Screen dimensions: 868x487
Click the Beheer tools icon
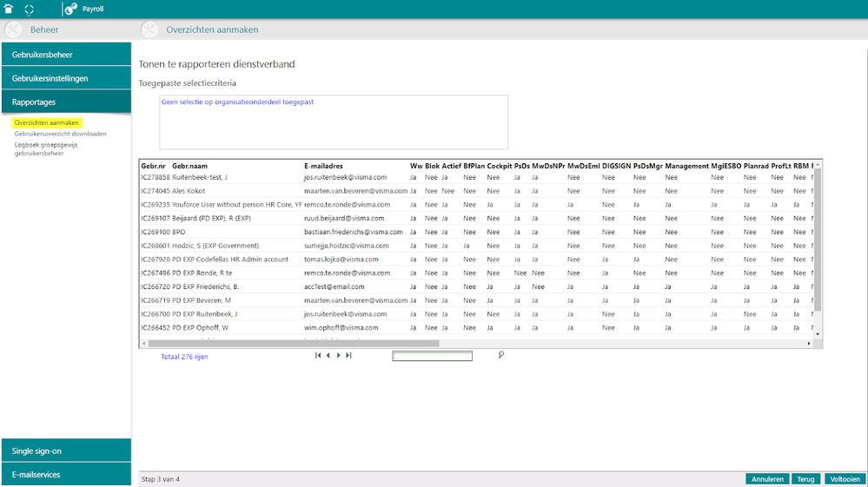click(14, 30)
